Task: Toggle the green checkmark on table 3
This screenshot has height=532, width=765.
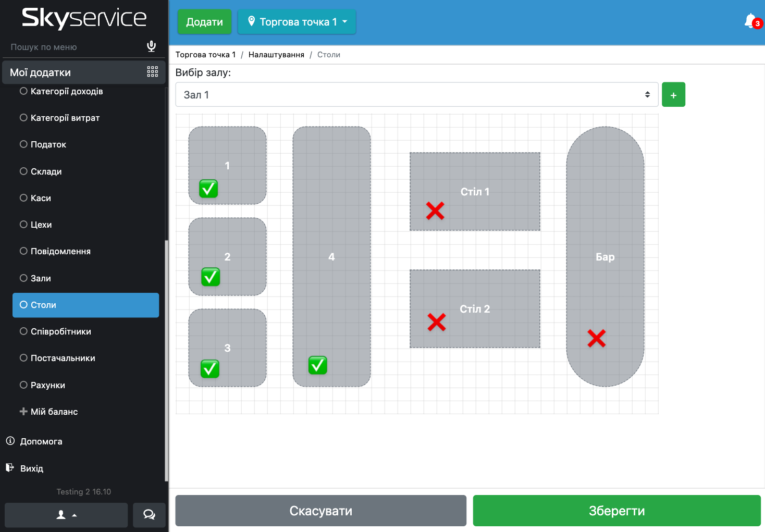Action: point(210,368)
